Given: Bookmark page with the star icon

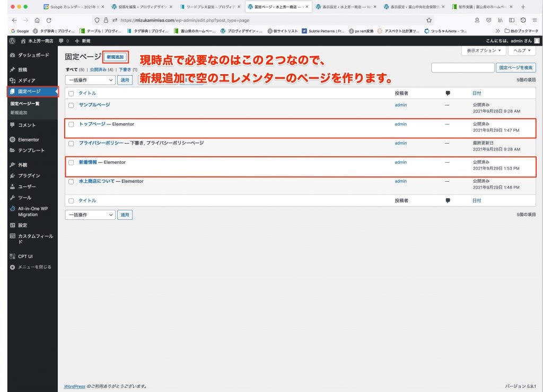Looking at the screenshot, I should (428, 20).
